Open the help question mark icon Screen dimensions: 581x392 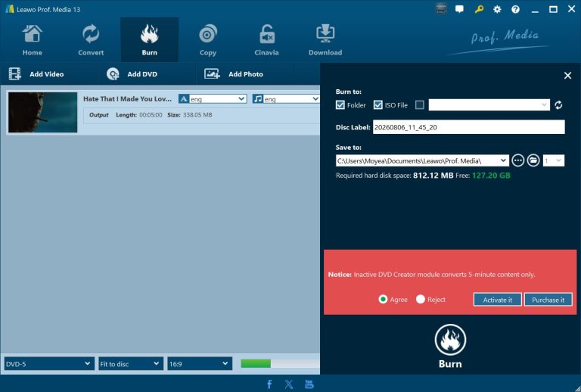pyautogui.click(x=515, y=9)
